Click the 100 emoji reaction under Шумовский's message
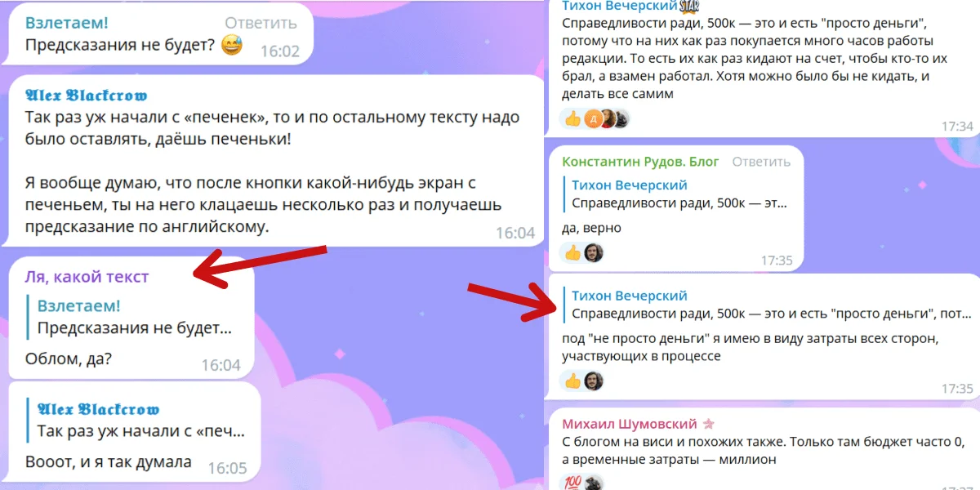Image resolution: width=980 pixels, height=490 pixels. [572, 483]
